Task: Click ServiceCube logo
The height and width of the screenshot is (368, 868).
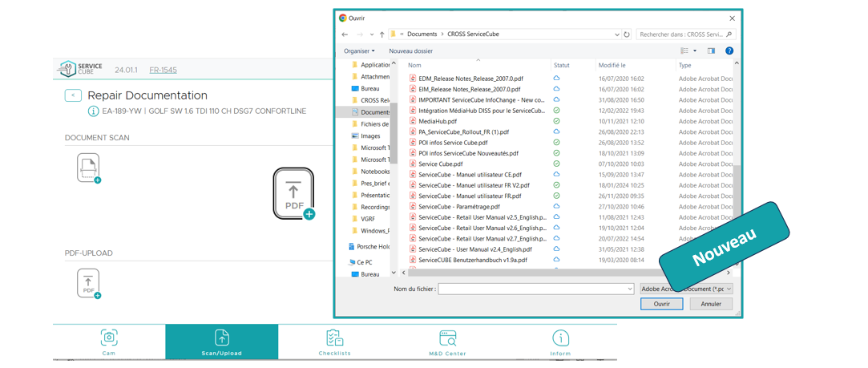Action: (81, 69)
